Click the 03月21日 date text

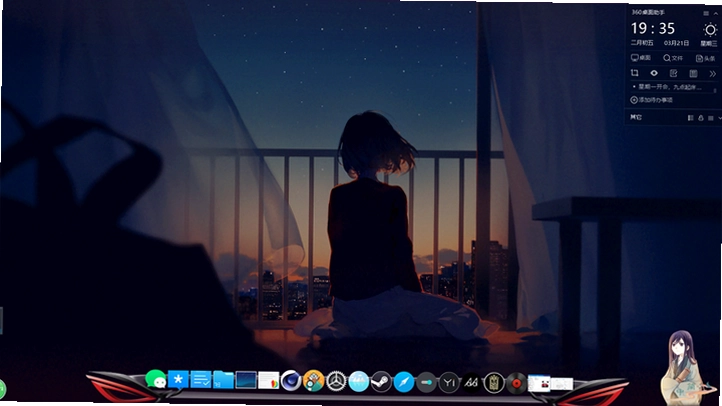(x=676, y=43)
